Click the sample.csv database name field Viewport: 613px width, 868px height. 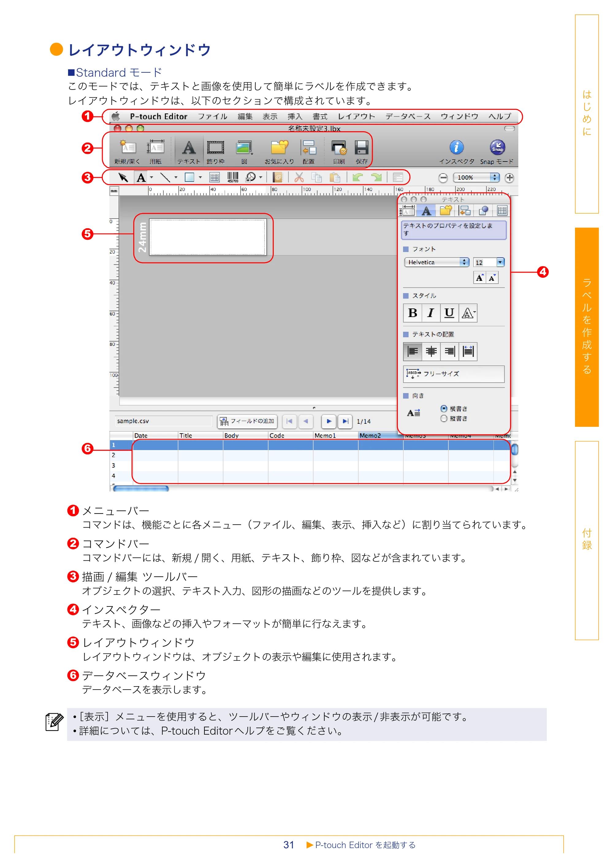[x=163, y=421]
